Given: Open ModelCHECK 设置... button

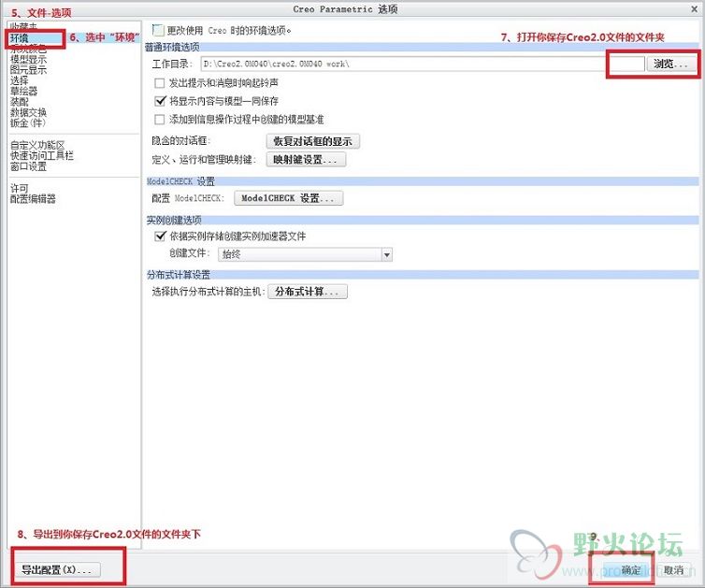Looking at the screenshot, I should (288, 198).
